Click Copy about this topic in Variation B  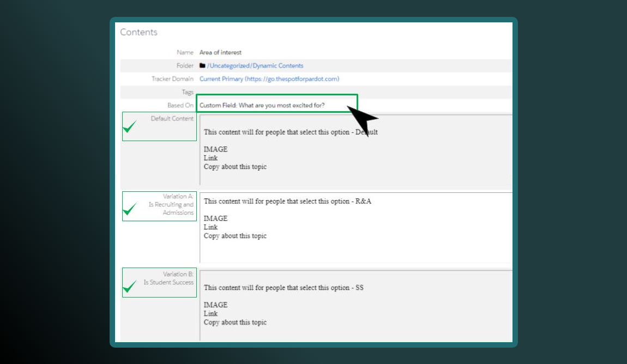click(x=234, y=323)
